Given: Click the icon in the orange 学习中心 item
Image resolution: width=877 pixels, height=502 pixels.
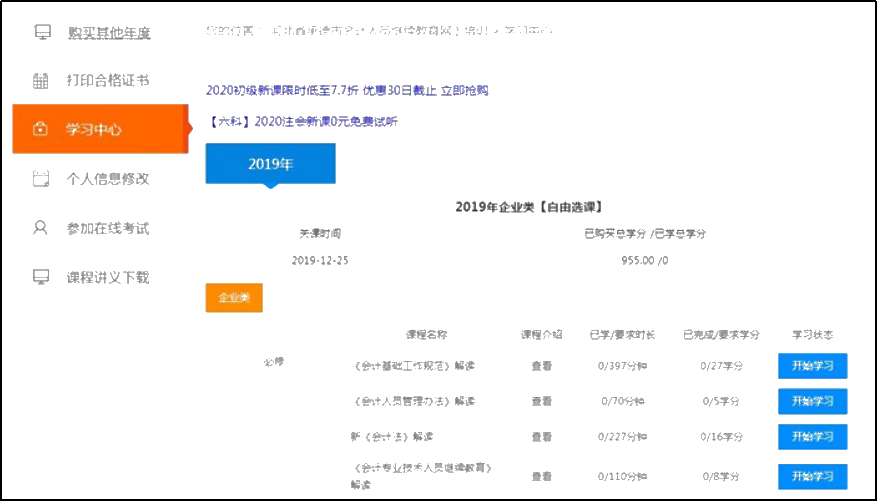Looking at the screenshot, I should point(41,129).
